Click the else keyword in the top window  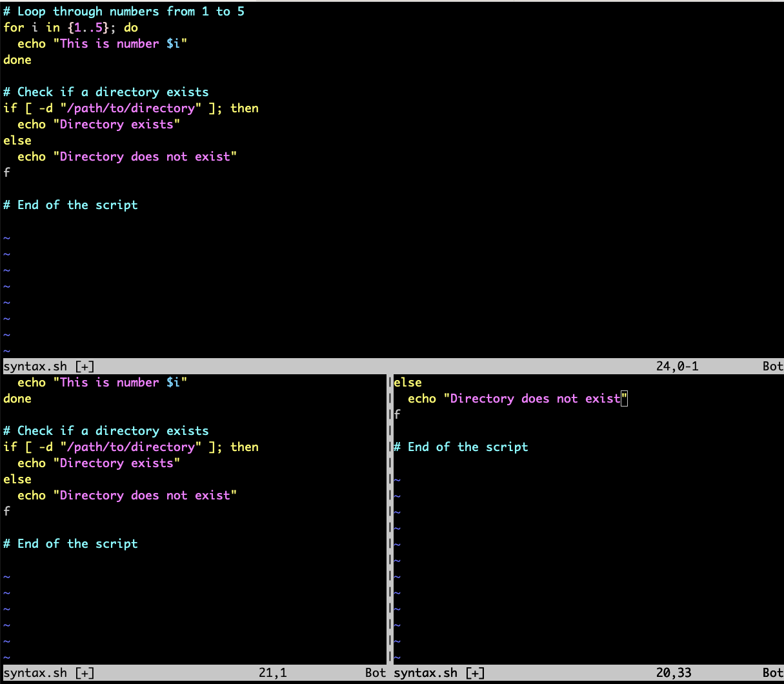coord(17,140)
